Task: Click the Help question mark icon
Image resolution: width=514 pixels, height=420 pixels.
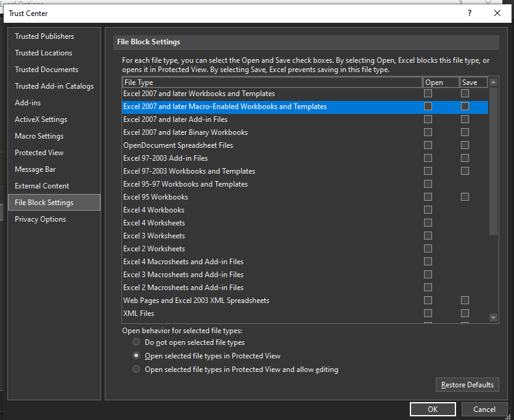Action: 470,13
